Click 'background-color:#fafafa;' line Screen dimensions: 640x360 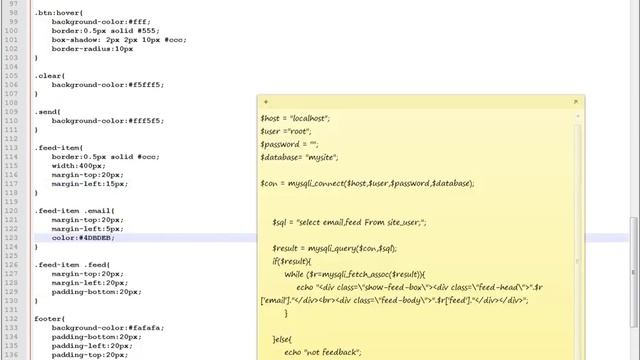[108, 328]
